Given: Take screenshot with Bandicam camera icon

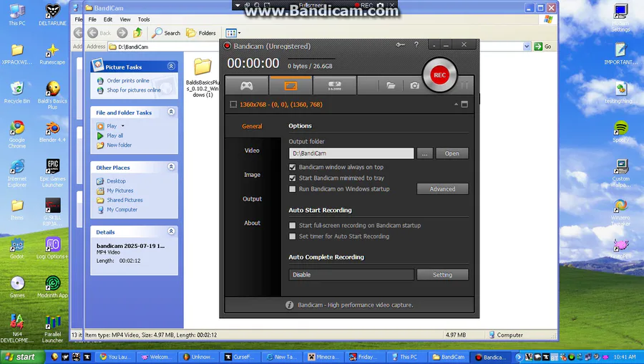Looking at the screenshot, I should tap(415, 85).
